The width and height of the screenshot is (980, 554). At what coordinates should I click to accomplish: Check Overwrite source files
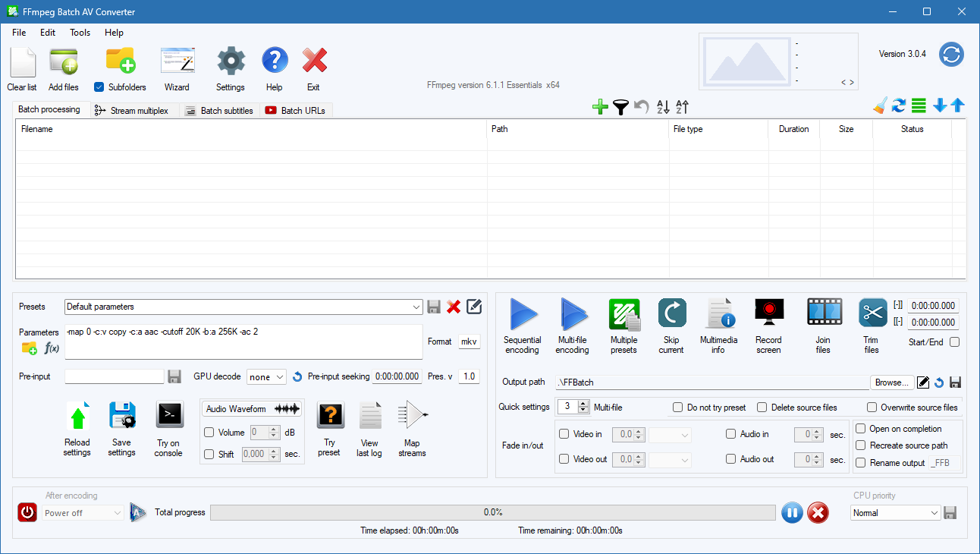click(x=872, y=408)
